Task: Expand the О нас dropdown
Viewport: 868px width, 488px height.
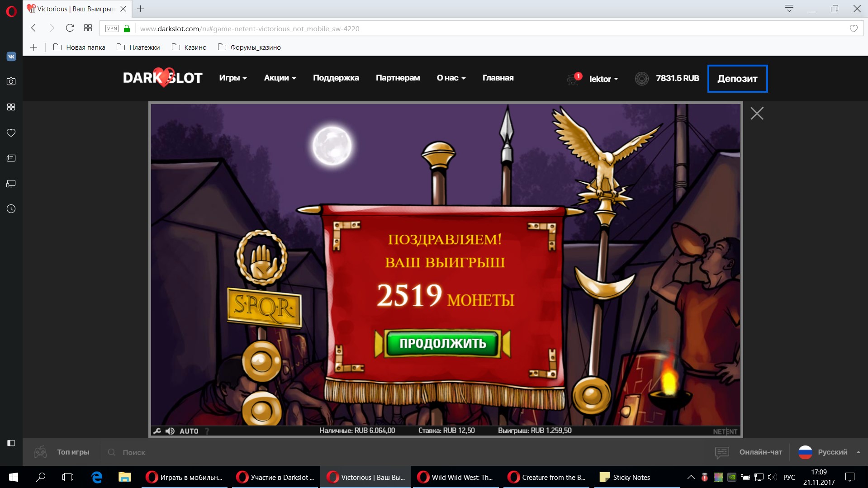Action: 451,78
